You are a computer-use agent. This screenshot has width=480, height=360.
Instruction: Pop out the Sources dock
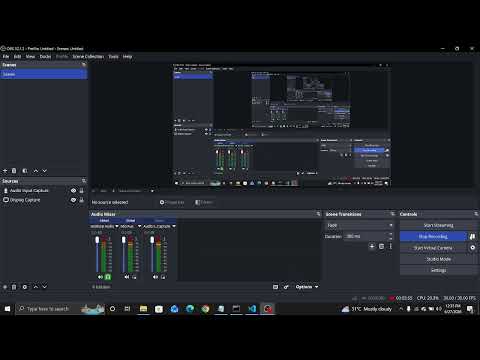(84, 181)
